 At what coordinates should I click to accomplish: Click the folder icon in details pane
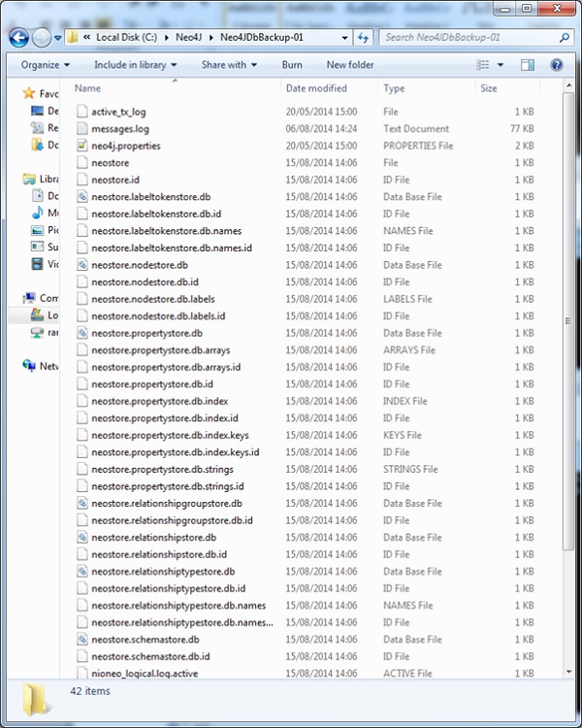35,700
